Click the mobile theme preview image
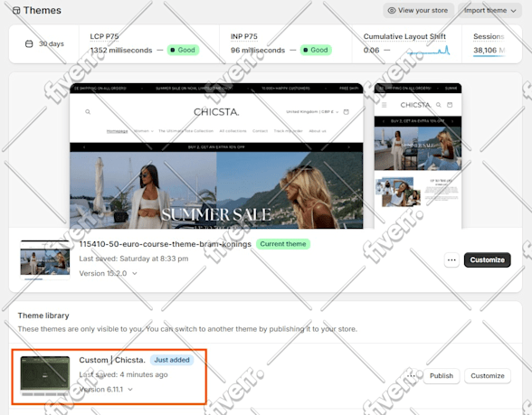Screen dimensions: 532x415 [418, 156]
